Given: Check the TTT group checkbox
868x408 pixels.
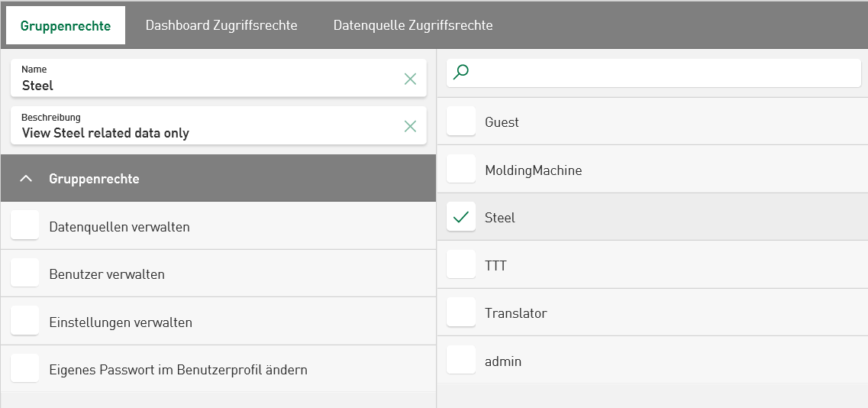Looking at the screenshot, I should pyautogui.click(x=461, y=265).
